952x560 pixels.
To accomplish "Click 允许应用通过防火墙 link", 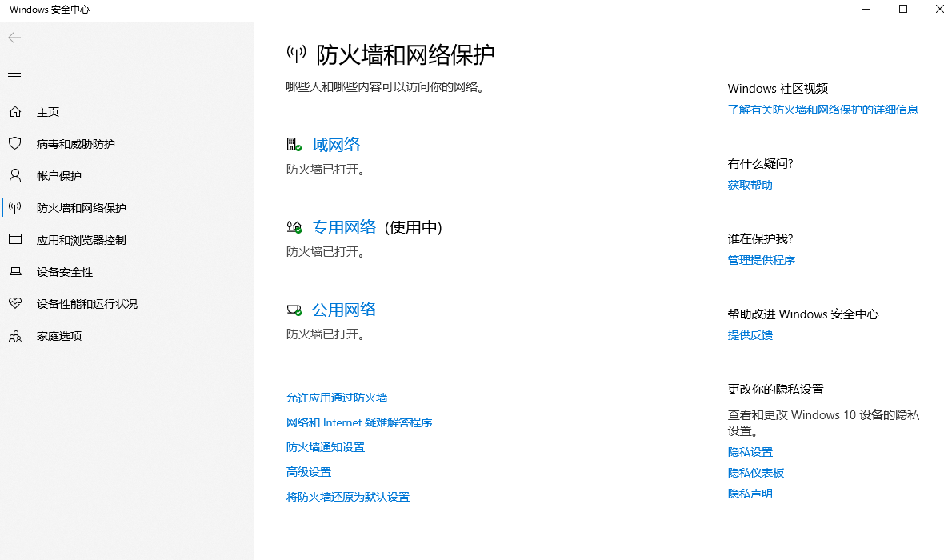I will (337, 398).
